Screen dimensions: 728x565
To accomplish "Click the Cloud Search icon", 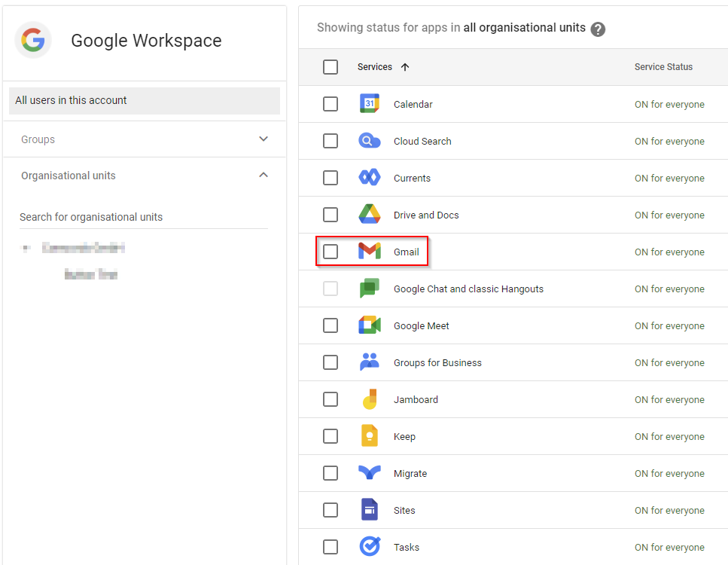I will 369,141.
